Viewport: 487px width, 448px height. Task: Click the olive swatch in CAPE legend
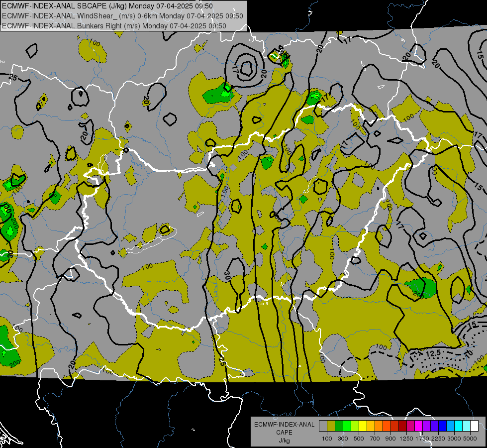coord(331,426)
